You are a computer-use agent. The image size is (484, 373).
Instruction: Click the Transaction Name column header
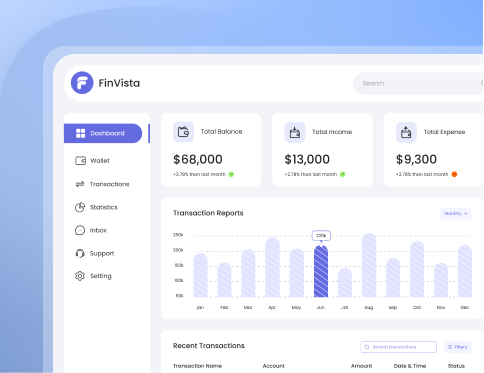coord(197,366)
